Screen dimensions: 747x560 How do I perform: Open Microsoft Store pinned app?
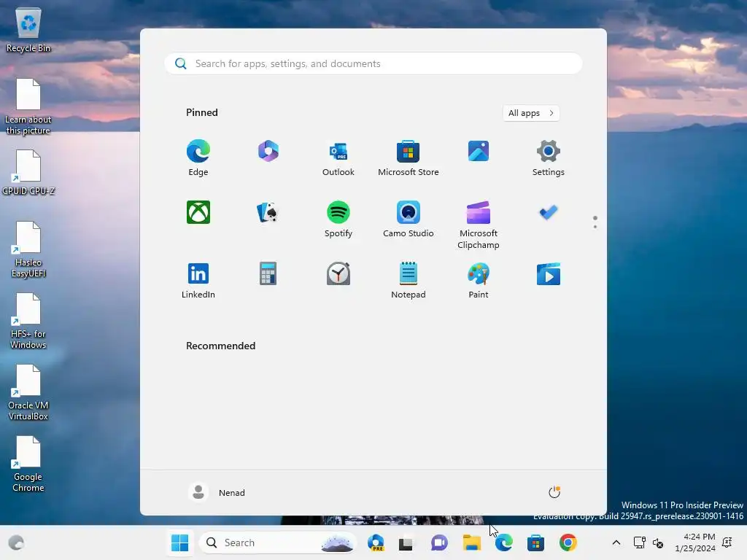pos(409,157)
